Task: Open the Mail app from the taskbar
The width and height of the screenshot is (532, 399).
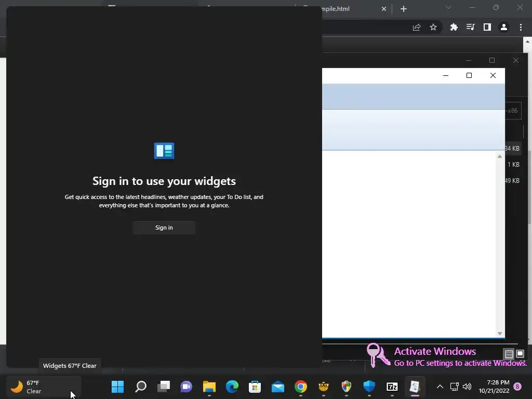Action: [278, 387]
